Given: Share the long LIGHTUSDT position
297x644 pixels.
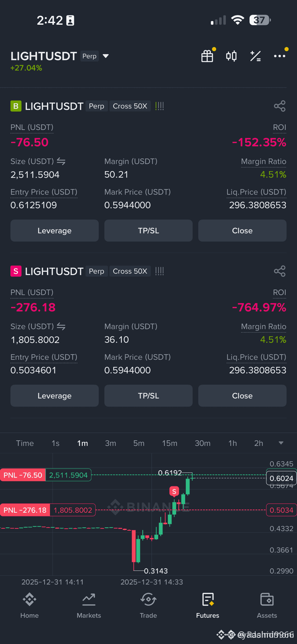Looking at the screenshot, I should pos(280,106).
